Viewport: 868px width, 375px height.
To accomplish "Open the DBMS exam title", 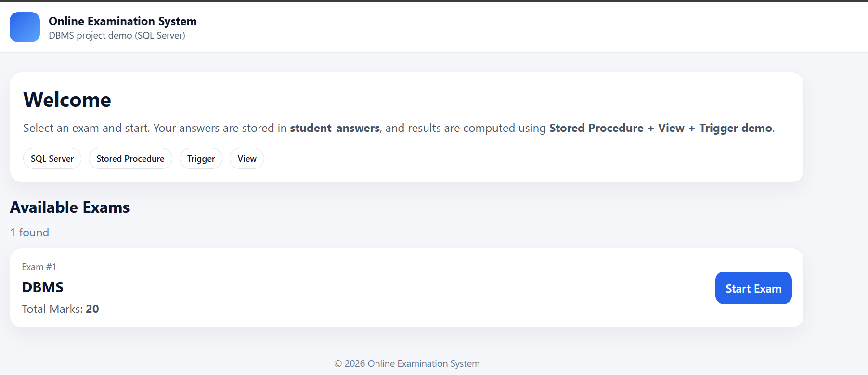I will [43, 287].
